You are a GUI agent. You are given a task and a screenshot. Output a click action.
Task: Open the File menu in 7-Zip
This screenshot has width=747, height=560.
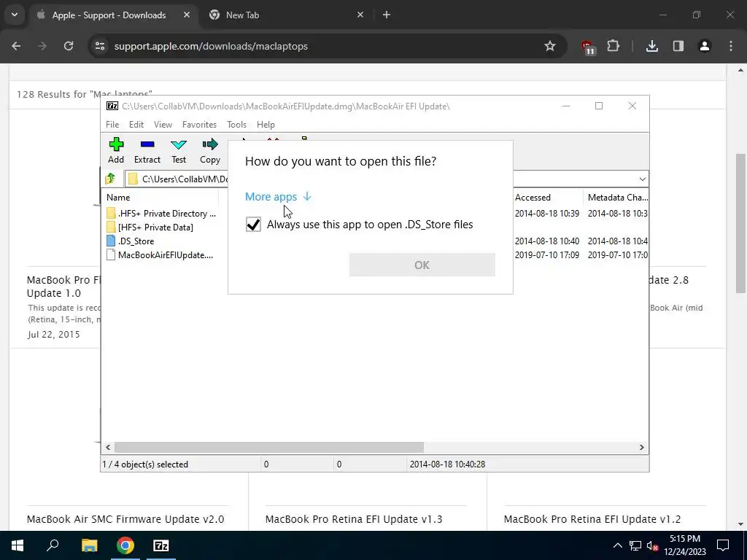(112, 124)
